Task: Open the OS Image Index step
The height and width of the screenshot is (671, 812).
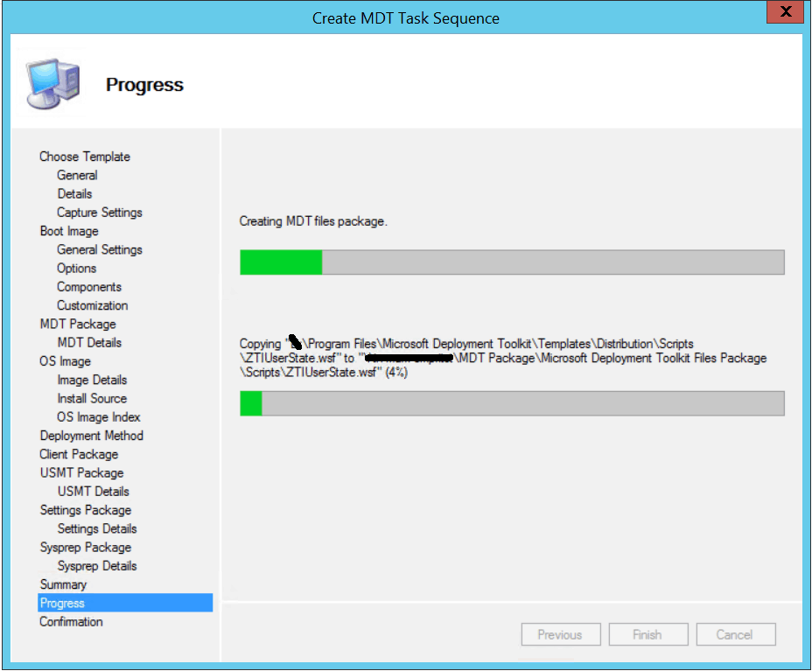Action: 98,416
